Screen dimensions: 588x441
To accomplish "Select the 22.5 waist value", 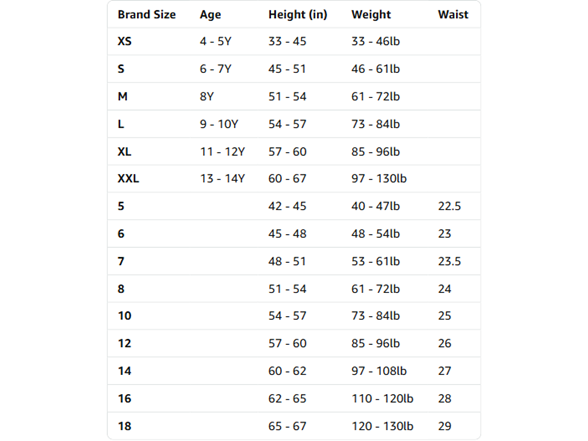I will 449,206.
